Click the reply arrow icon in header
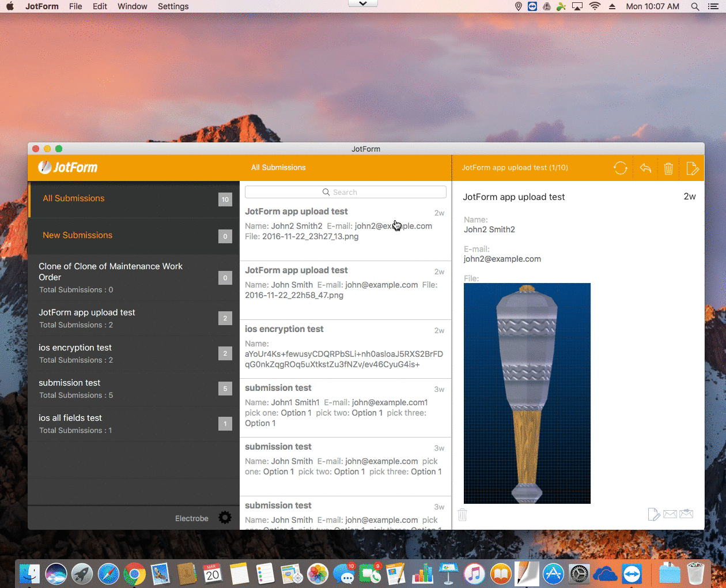The image size is (726, 588). 645,168
